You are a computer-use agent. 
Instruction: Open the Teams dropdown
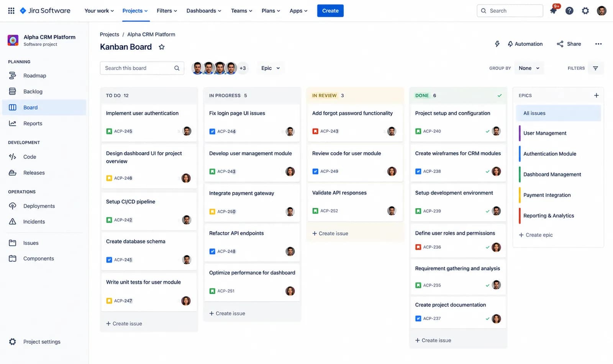click(x=242, y=11)
